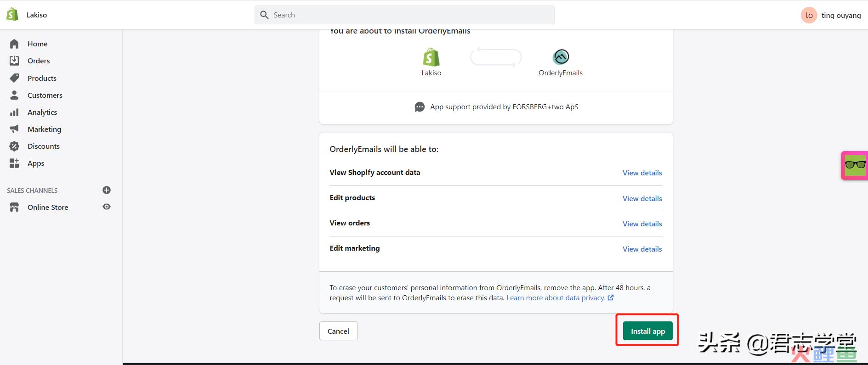Screen dimensions: 868x365
Task: Go to Home in sidebar
Action: click(38, 44)
